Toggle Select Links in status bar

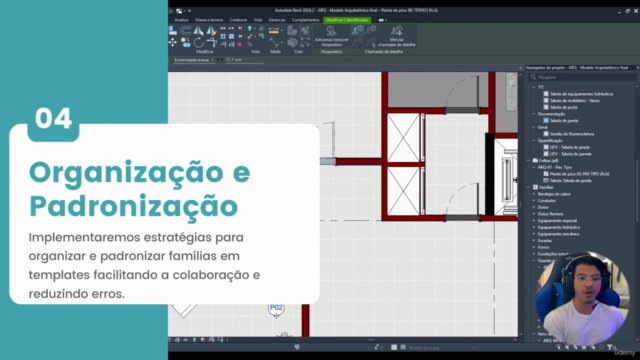[x=559, y=347]
